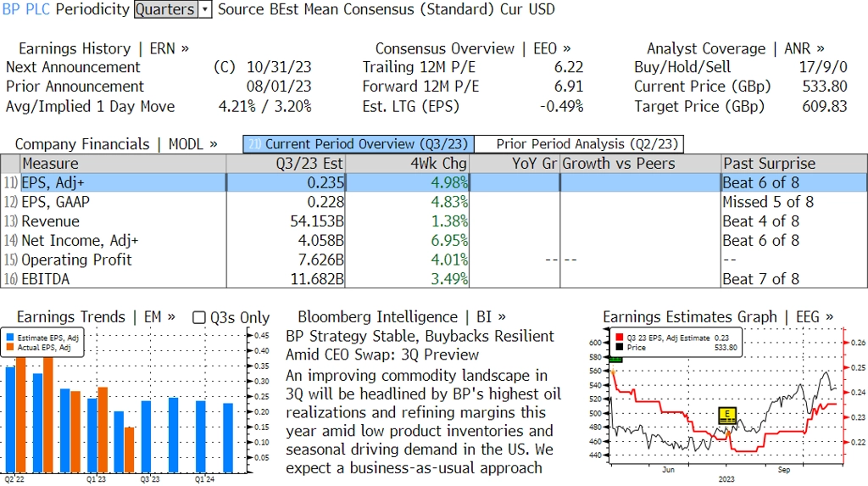Open Analyst Coverage ANR link
The height and width of the screenshot is (486, 868).
pos(735,48)
